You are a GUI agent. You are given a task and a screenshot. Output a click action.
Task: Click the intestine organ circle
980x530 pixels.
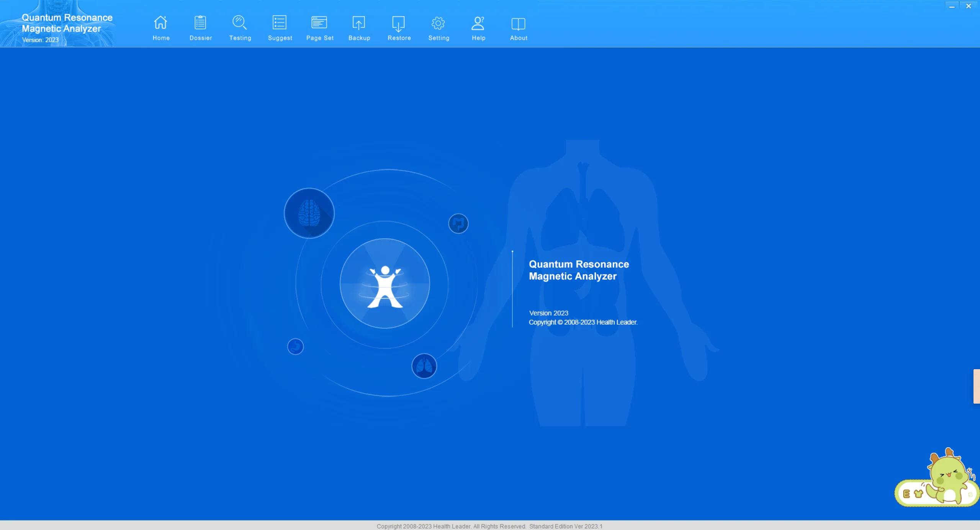click(458, 224)
